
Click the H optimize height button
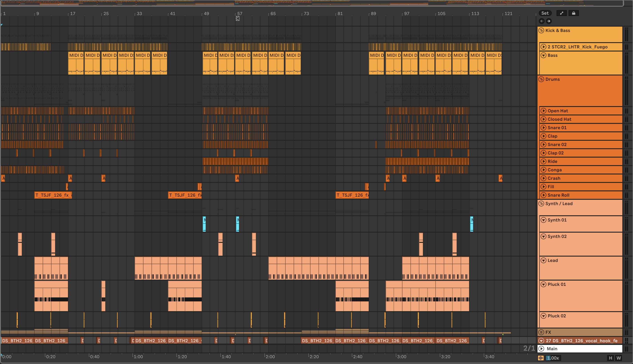(x=611, y=358)
